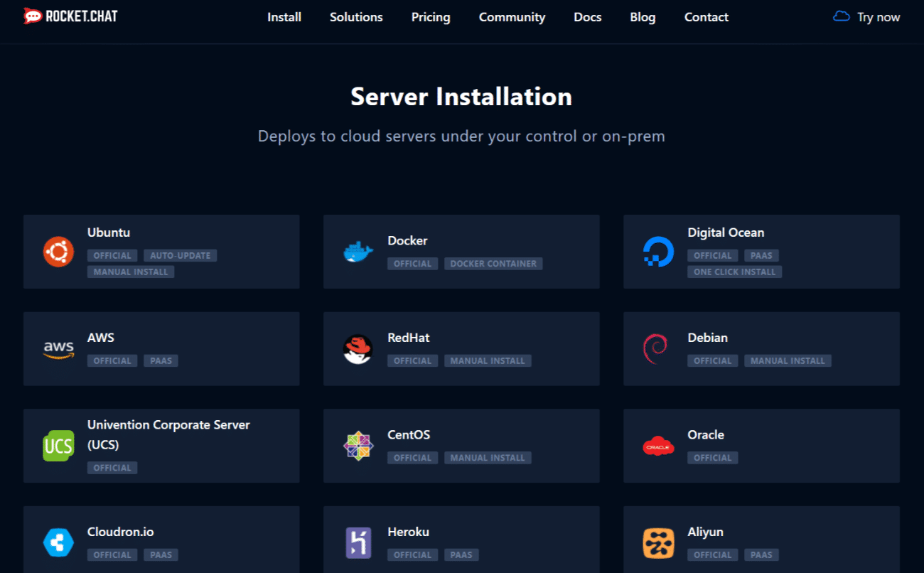Select the purple Heroku logo icon

[x=358, y=542]
